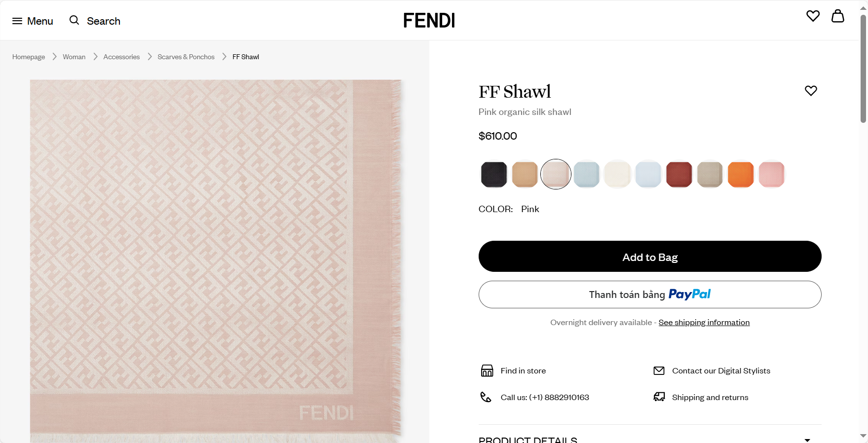This screenshot has width=868, height=443.
Task: Click the Call us phone icon
Action: coord(486,397)
